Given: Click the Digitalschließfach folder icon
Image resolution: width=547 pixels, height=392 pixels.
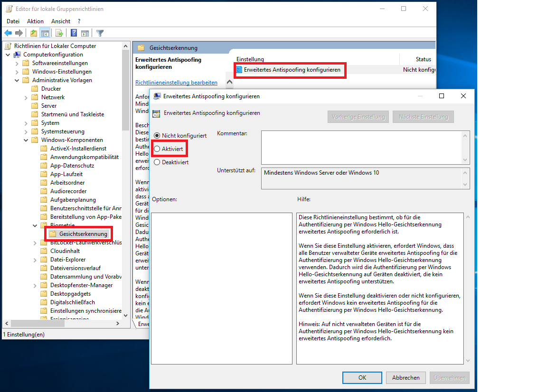Looking at the screenshot, I should point(44,302).
